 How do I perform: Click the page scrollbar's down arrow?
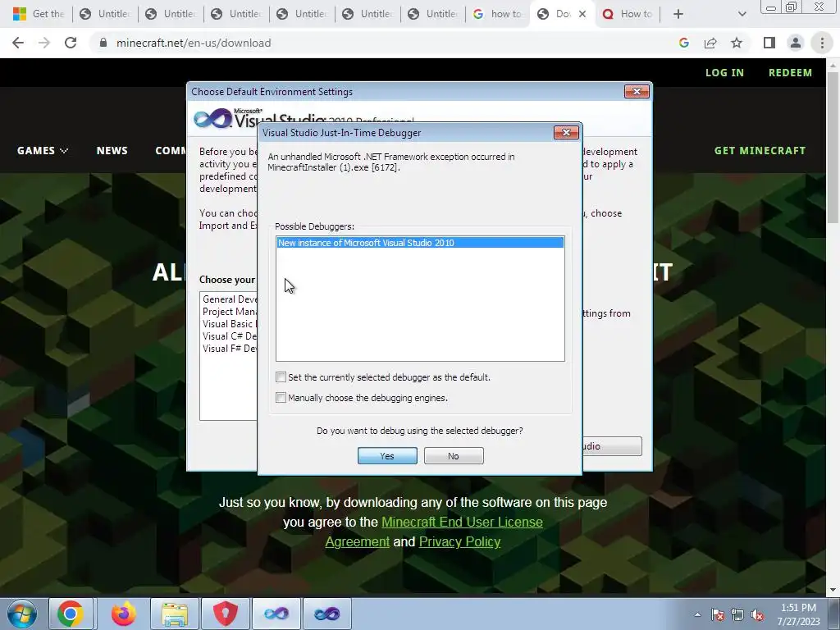click(833, 590)
